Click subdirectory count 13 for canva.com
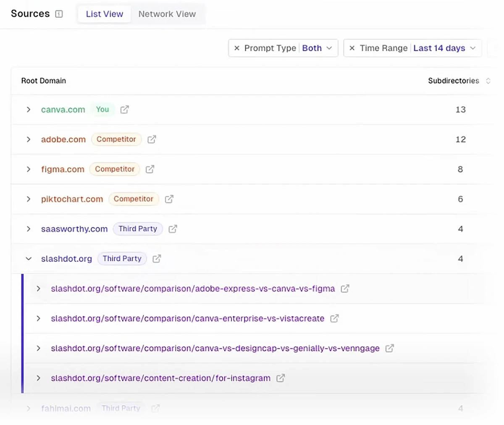The height and width of the screenshot is (425, 504). (x=461, y=110)
